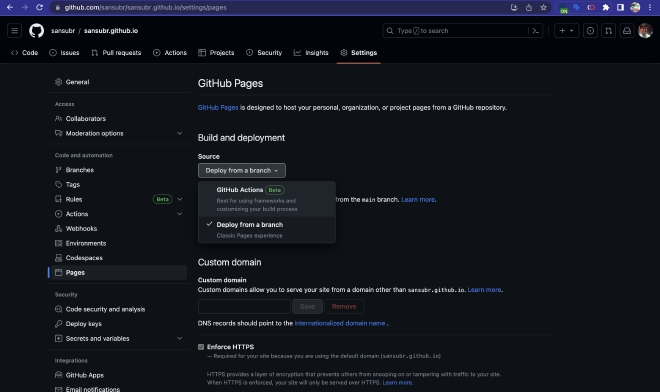Open the Deploy from a branch source dropdown

click(242, 171)
